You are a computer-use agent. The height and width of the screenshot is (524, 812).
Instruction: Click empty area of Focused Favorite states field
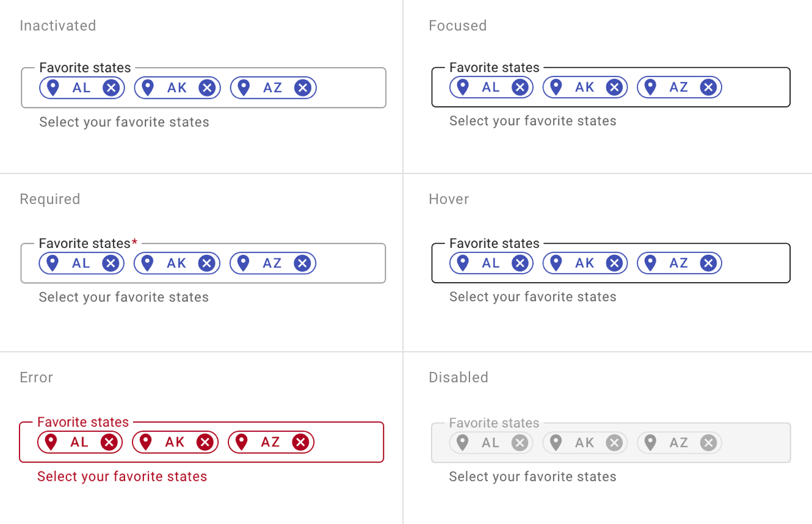coord(756,87)
